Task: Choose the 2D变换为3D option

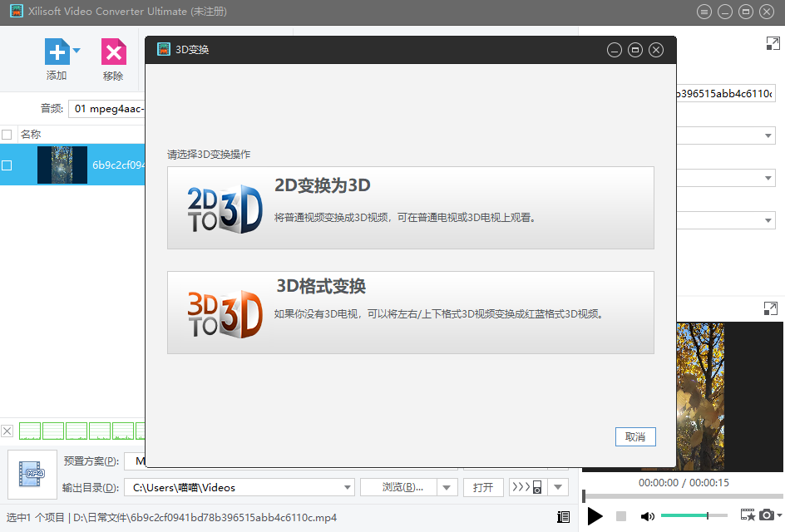Action: click(410, 208)
